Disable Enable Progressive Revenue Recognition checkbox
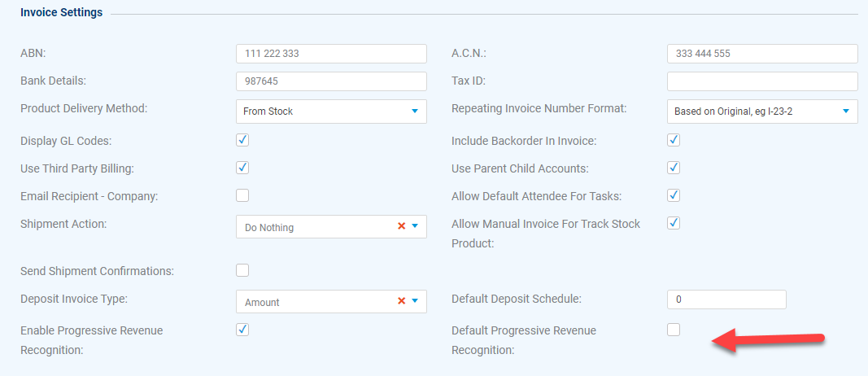 tap(242, 330)
